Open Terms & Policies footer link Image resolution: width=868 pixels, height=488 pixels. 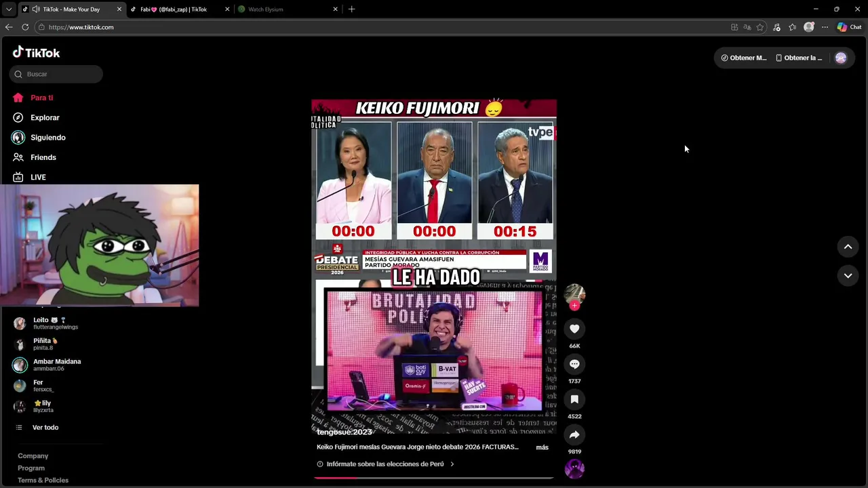43,481
